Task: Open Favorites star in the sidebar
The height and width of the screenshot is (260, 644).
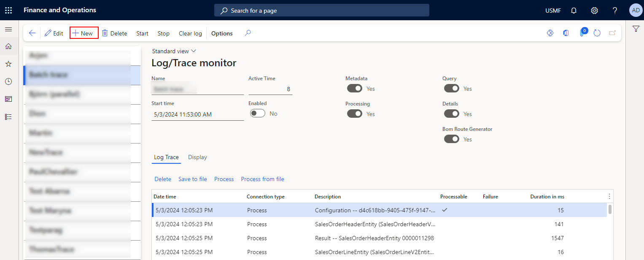Action: point(8,64)
